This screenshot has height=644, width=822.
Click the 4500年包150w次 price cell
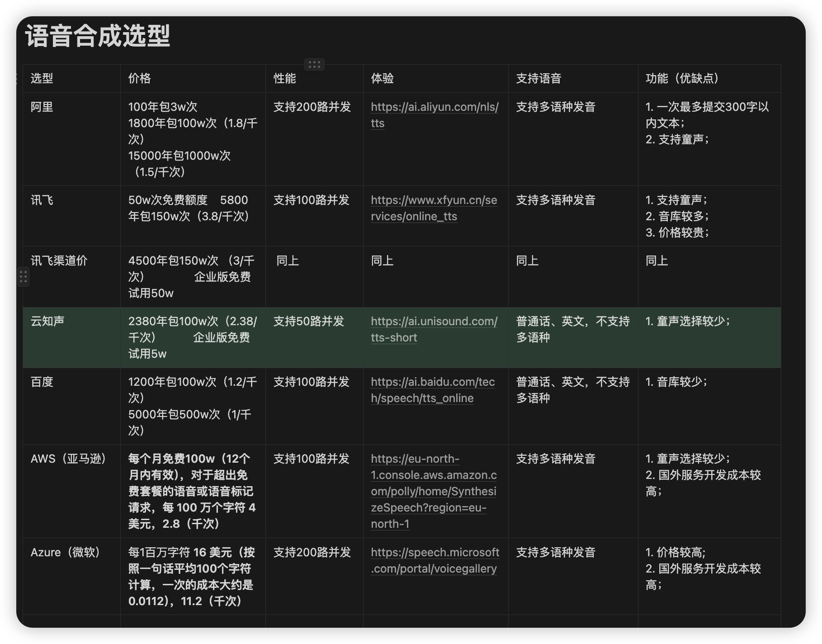click(193, 277)
